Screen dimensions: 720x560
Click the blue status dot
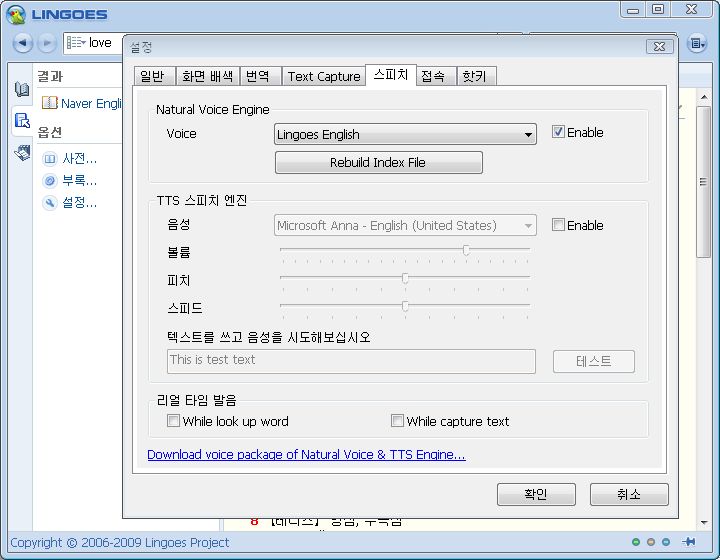coord(666,542)
